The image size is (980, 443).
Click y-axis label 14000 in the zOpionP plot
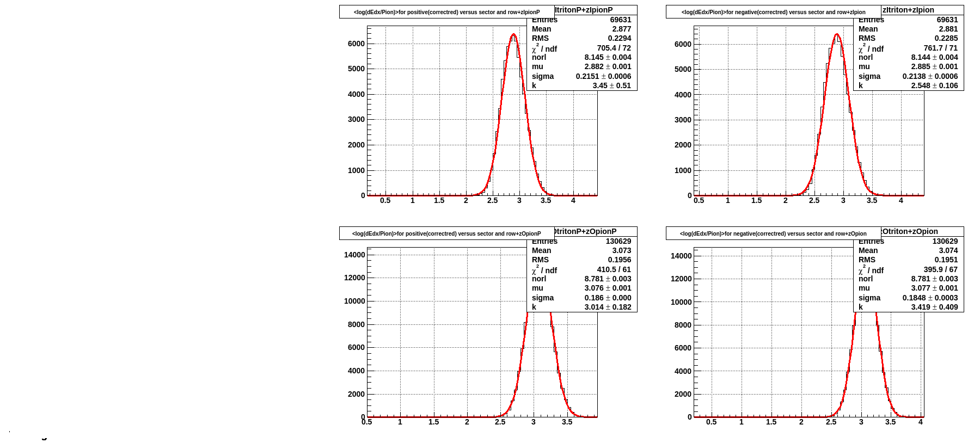(x=354, y=255)
